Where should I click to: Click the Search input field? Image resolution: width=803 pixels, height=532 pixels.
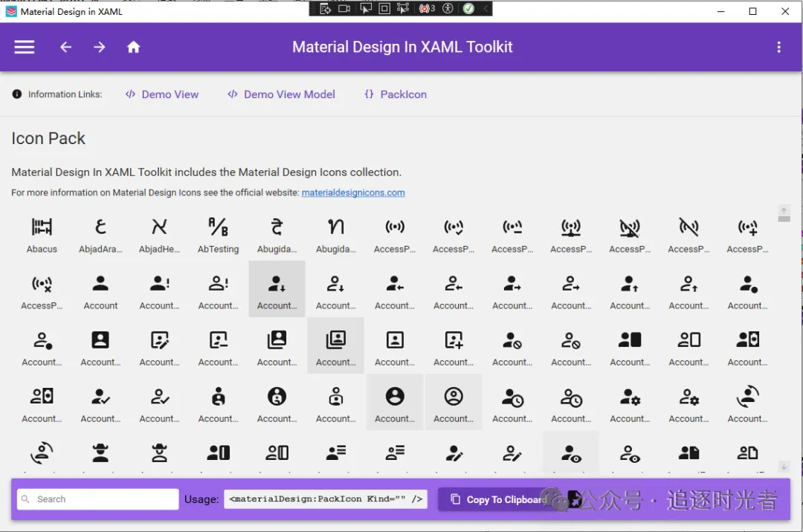[98, 499]
